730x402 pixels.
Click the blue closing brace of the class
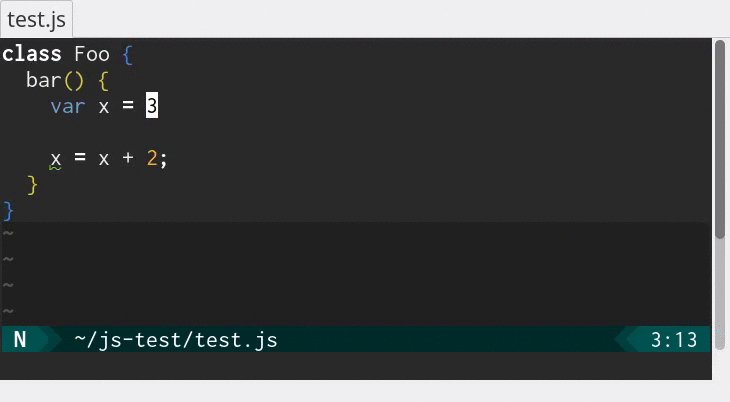point(8,210)
